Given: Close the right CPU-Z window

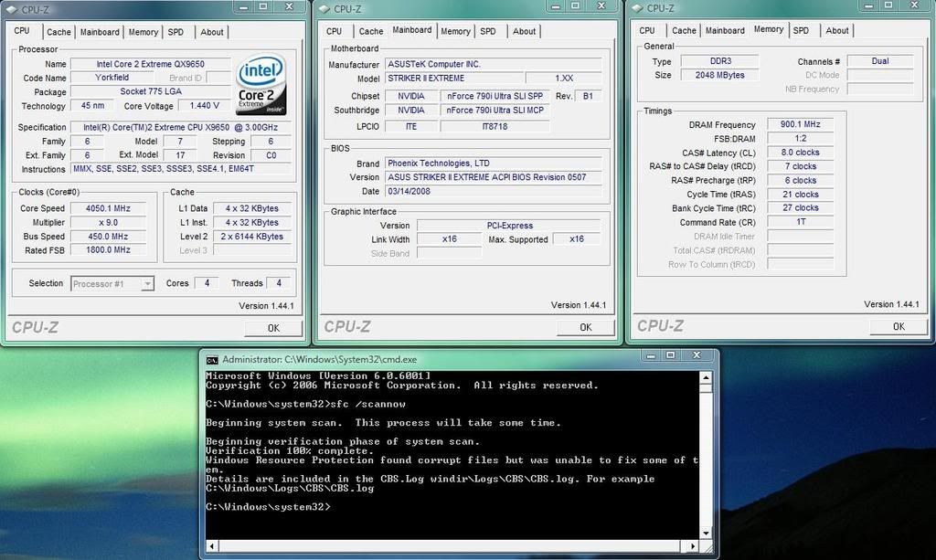Looking at the screenshot, I should pyautogui.click(x=914, y=5).
